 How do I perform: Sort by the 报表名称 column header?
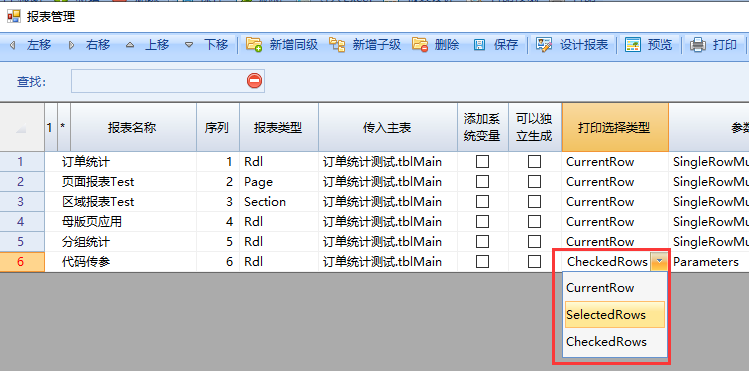pos(133,127)
